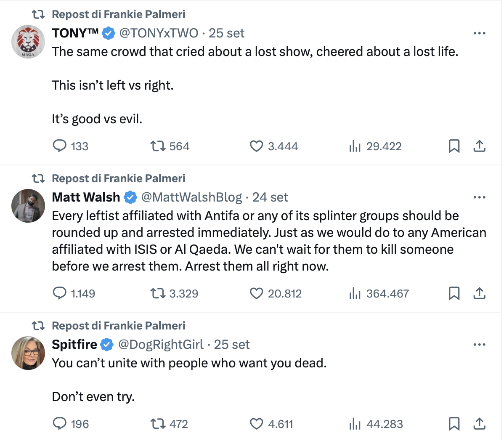Share the TONY tweet

(x=479, y=146)
